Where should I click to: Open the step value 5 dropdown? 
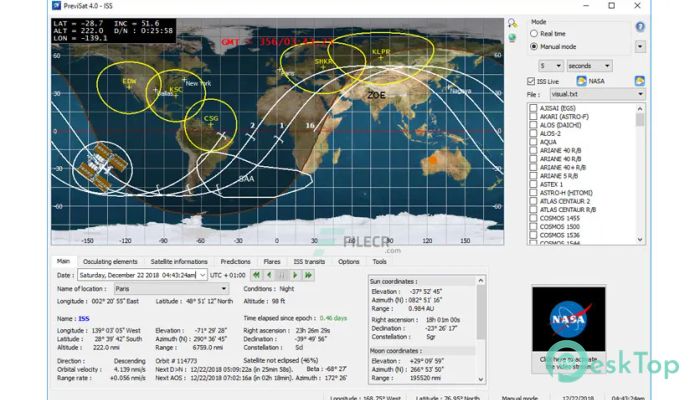click(x=551, y=66)
